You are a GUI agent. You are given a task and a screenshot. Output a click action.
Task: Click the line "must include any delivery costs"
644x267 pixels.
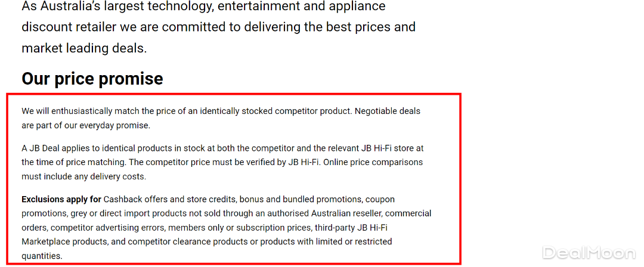83,176
